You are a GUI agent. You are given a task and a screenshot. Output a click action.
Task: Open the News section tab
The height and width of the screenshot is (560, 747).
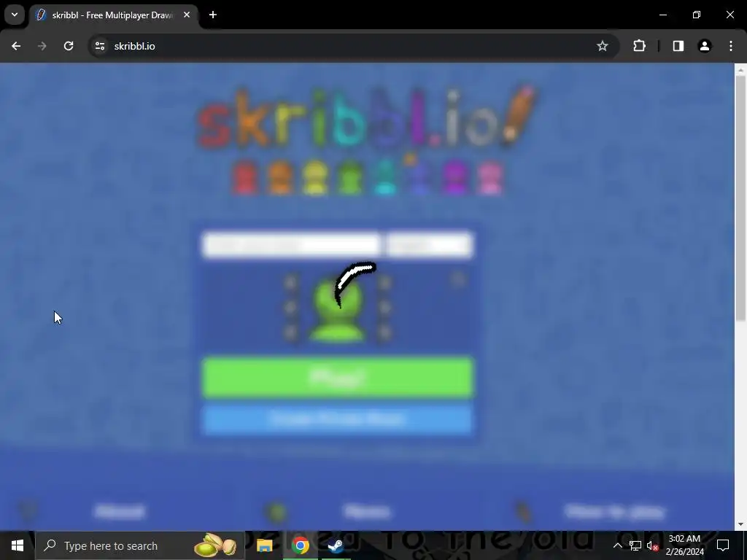(367, 512)
